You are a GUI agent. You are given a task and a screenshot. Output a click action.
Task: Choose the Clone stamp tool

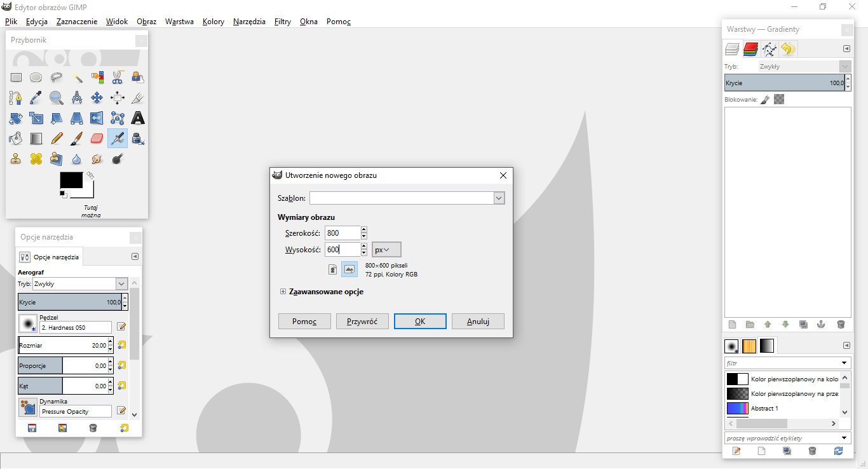click(x=16, y=159)
